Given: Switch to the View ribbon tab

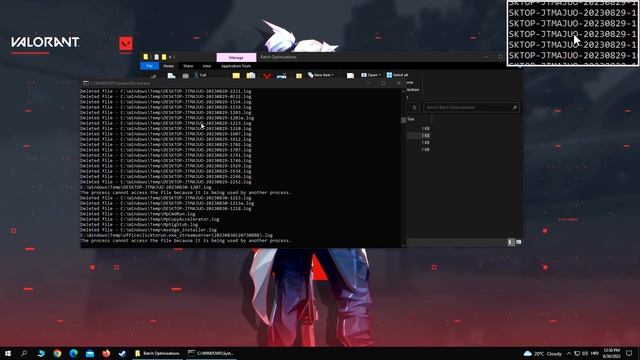Looking at the screenshot, I should pyautogui.click(x=207, y=66).
